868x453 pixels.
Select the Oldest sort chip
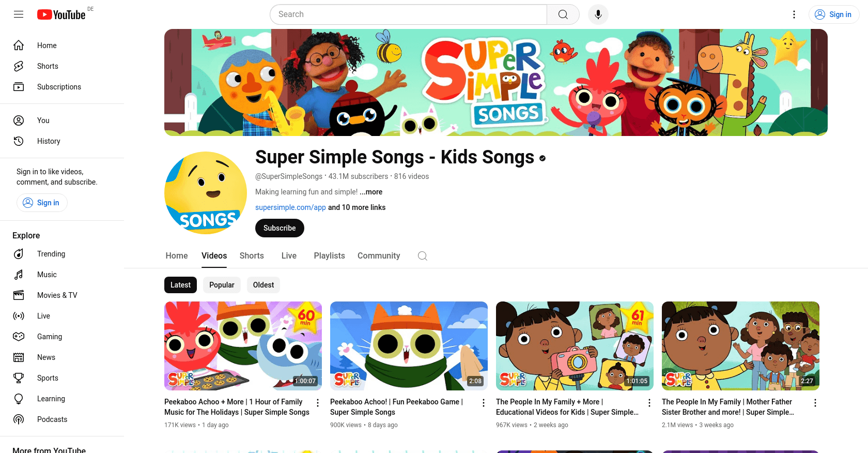(263, 285)
